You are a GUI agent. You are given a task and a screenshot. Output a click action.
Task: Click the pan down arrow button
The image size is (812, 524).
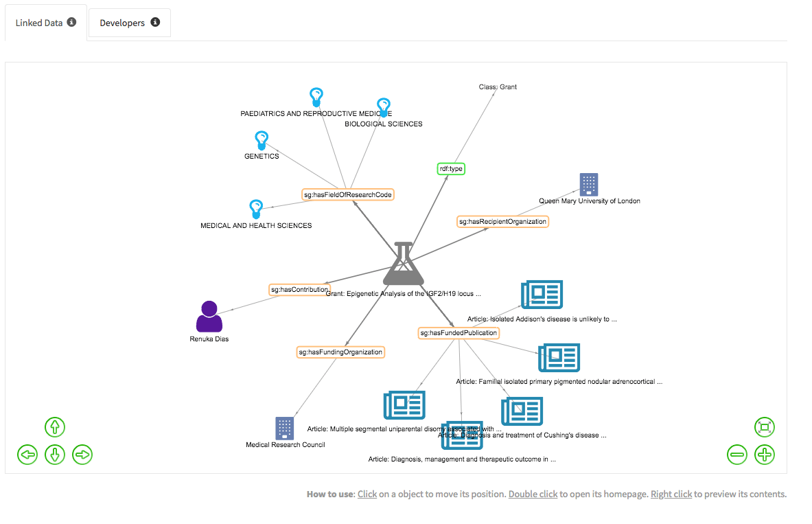pyautogui.click(x=55, y=454)
